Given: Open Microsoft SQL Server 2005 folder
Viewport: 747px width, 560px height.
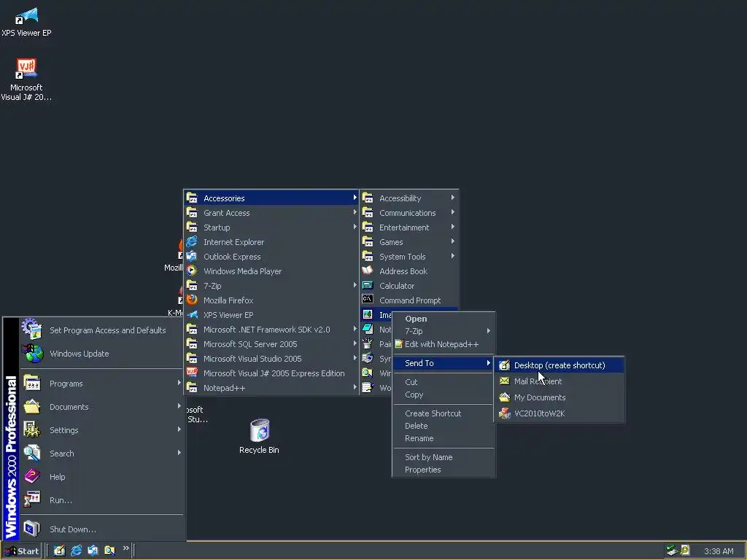Looking at the screenshot, I should (x=271, y=344).
